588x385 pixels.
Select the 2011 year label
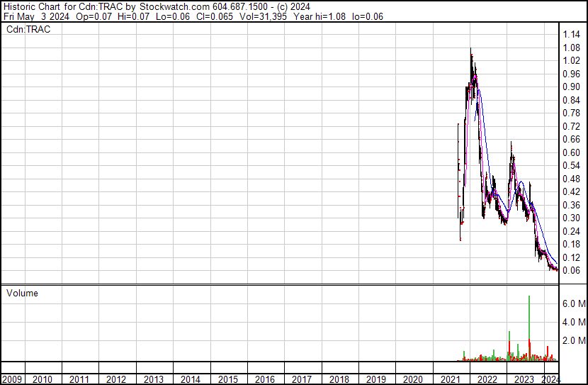(79, 379)
